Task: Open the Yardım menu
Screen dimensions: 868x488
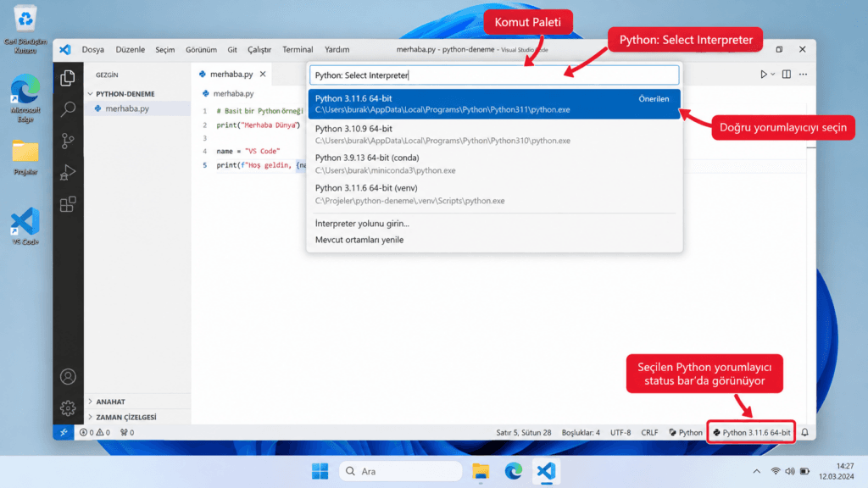Action: pos(337,49)
